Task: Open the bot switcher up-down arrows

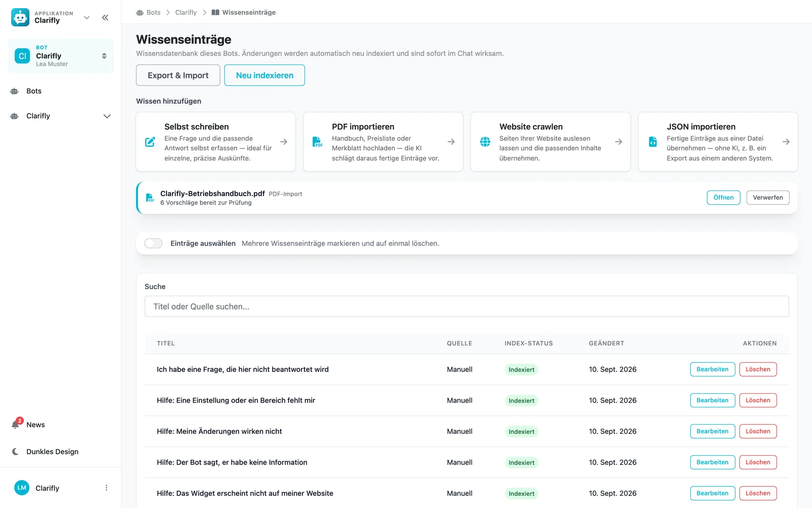Action: click(104, 56)
